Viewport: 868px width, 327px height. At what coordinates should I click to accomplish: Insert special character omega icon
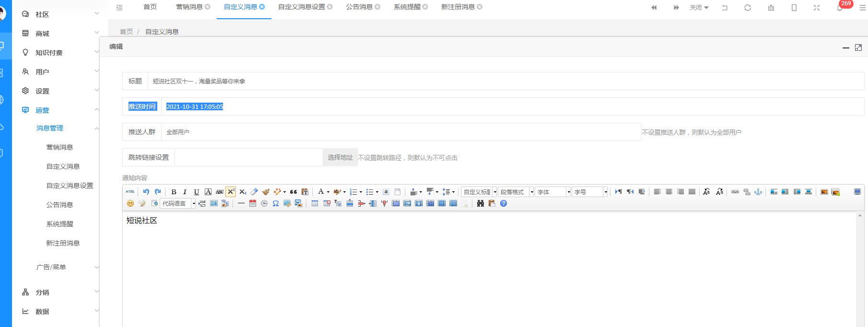[276, 203]
